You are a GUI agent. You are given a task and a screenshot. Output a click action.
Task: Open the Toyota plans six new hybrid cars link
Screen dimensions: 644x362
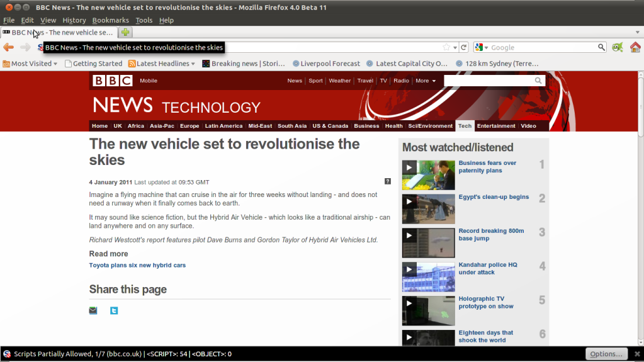[x=137, y=265]
